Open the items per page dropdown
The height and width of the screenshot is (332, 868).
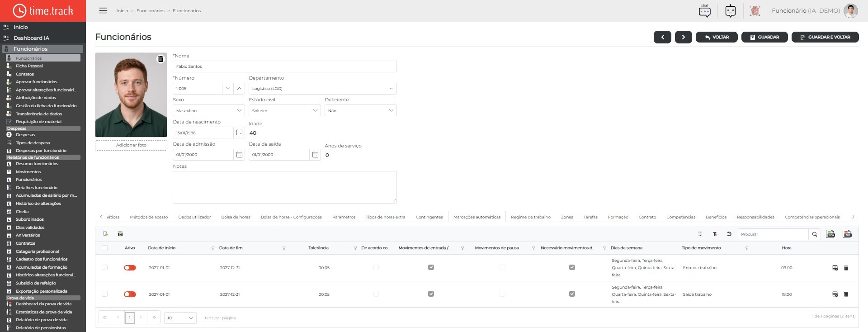(180, 318)
